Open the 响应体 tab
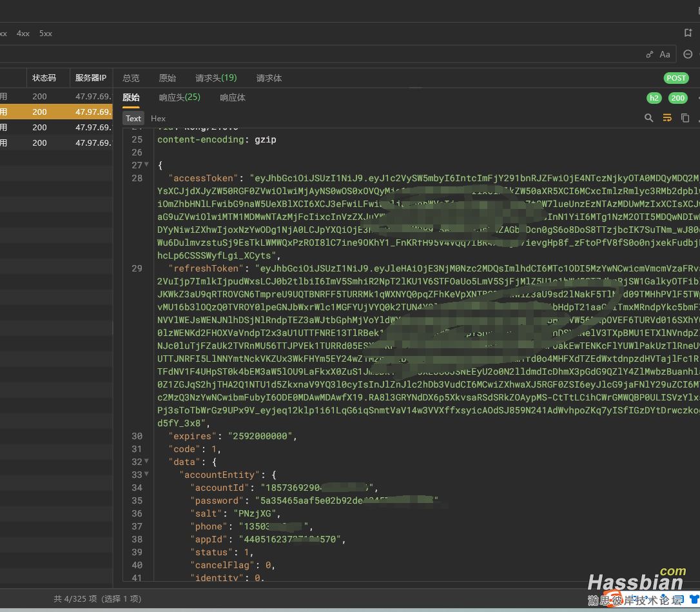Viewport: 700px width, 612px height. click(233, 97)
